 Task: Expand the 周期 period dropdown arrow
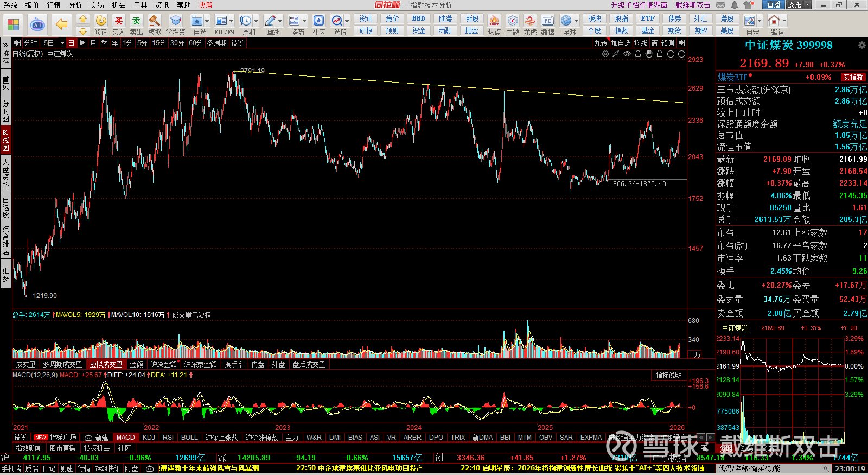click(256, 21)
